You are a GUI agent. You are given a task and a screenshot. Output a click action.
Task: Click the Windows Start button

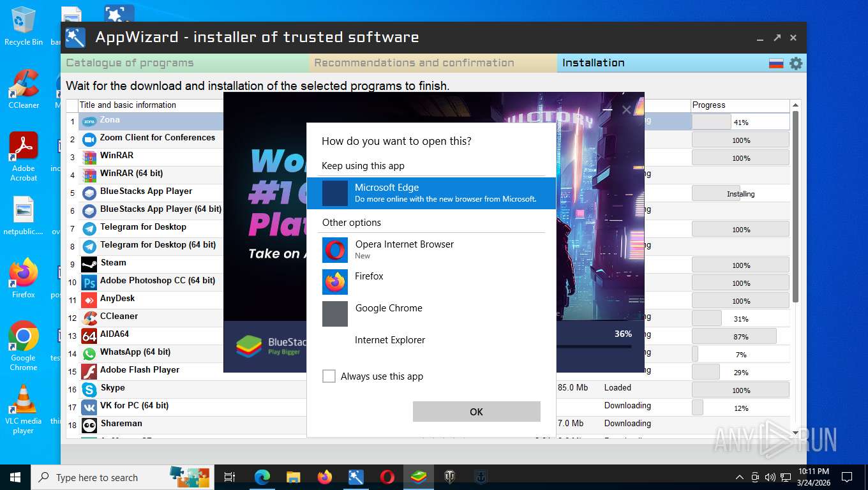[15, 477]
